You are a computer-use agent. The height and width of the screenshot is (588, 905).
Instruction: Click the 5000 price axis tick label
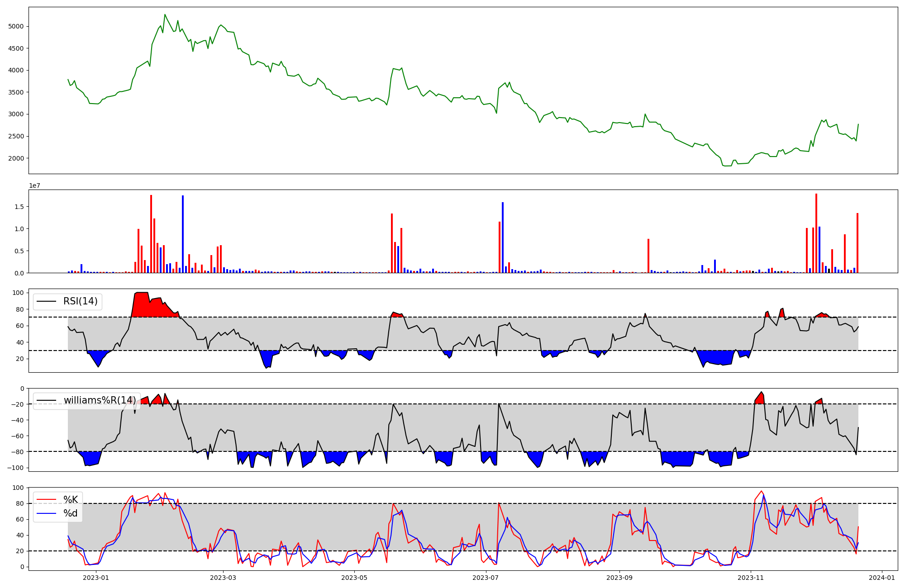pyautogui.click(x=16, y=26)
